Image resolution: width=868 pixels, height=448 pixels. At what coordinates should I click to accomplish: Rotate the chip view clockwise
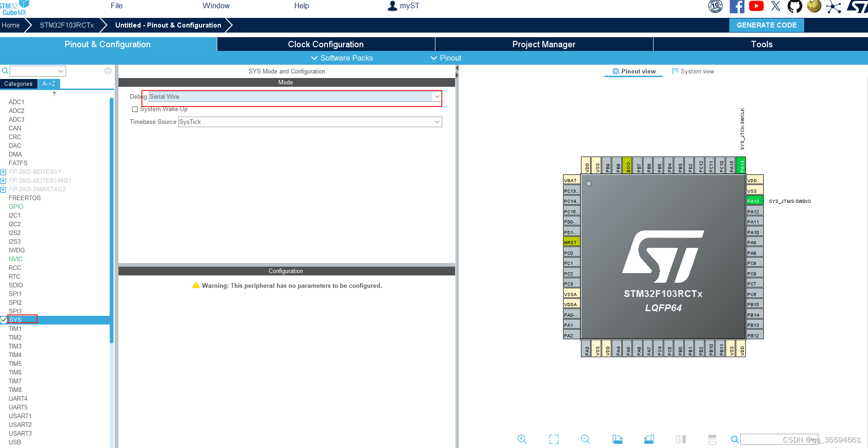(618, 439)
